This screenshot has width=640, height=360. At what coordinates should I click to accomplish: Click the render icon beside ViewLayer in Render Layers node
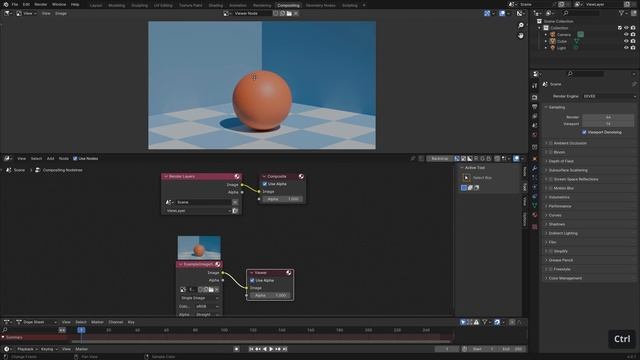[x=235, y=211]
